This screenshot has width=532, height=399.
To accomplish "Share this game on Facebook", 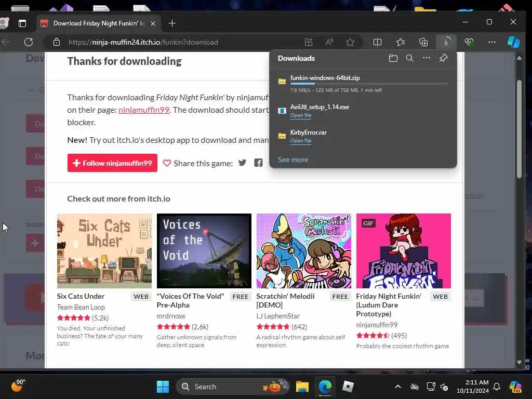I will (x=259, y=163).
